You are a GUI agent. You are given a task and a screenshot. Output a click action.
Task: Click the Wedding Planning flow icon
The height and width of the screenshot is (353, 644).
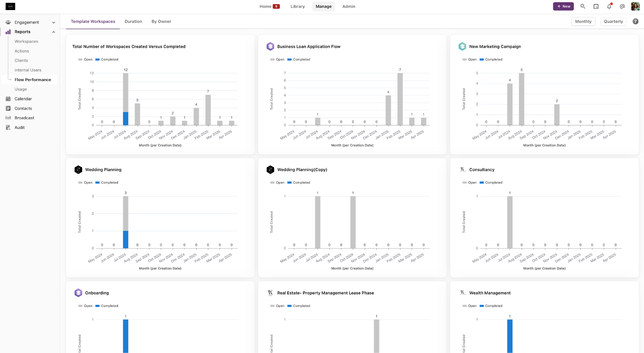tap(78, 170)
